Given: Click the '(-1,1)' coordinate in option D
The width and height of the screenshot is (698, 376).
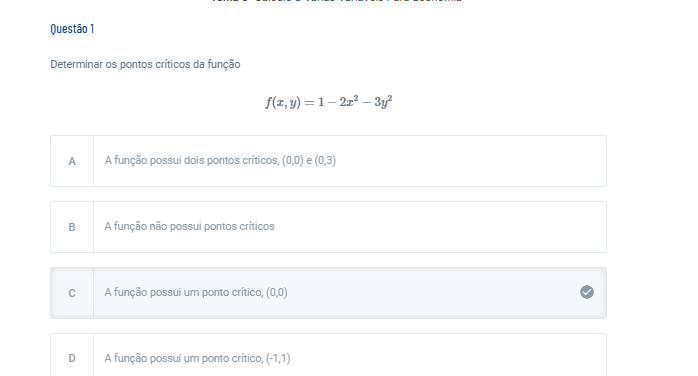Looking at the screenshot, I should coord(278,358).
